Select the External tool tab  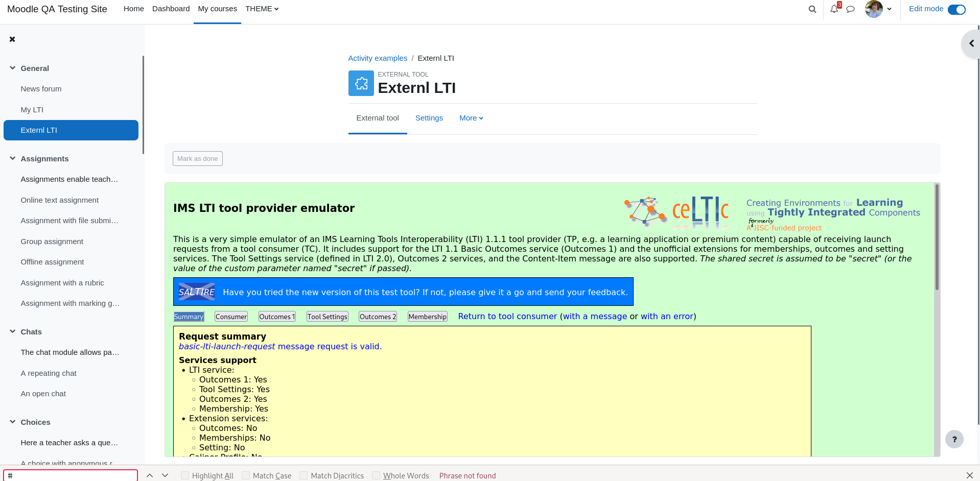pos(378,118)
